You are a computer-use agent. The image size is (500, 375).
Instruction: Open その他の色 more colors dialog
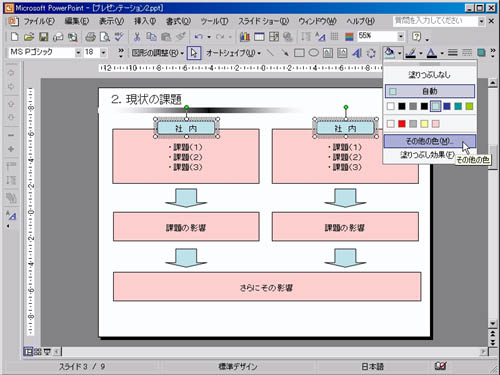pos(430,141)
